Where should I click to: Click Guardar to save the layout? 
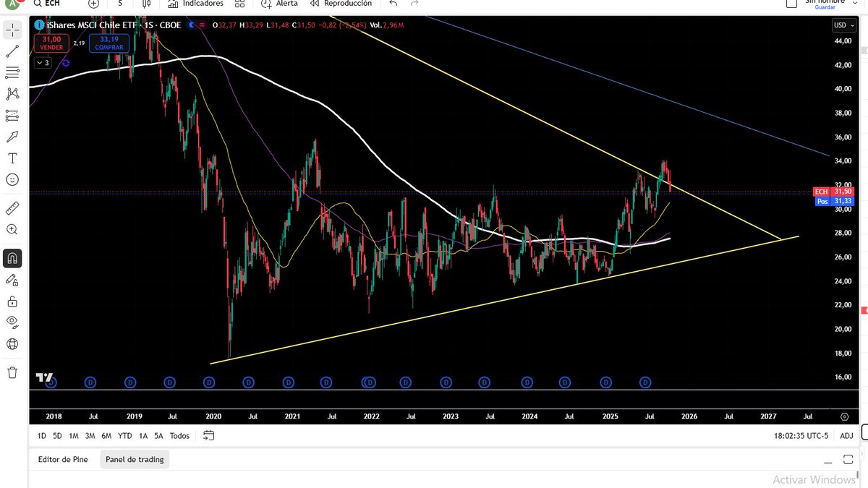[x=825, y=7]
